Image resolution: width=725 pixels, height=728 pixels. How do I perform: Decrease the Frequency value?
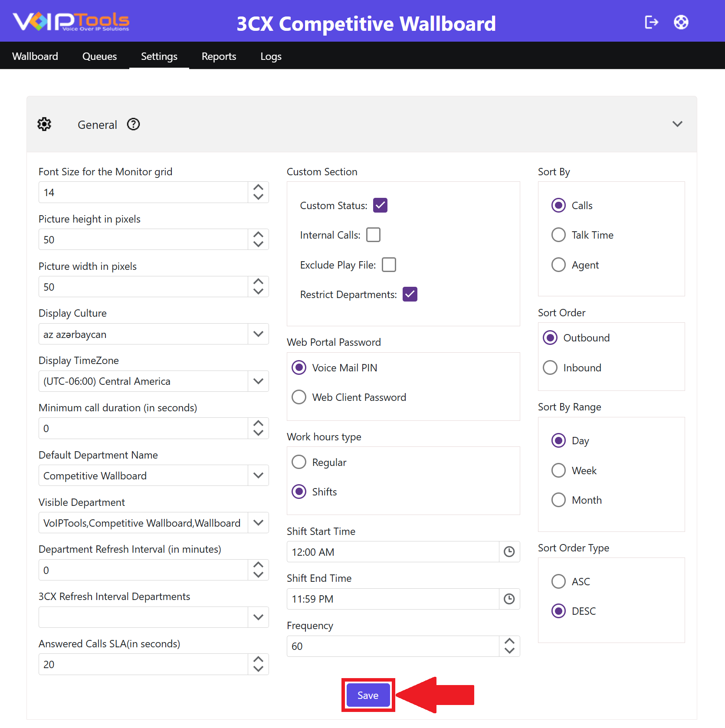(x=509, y=651)
